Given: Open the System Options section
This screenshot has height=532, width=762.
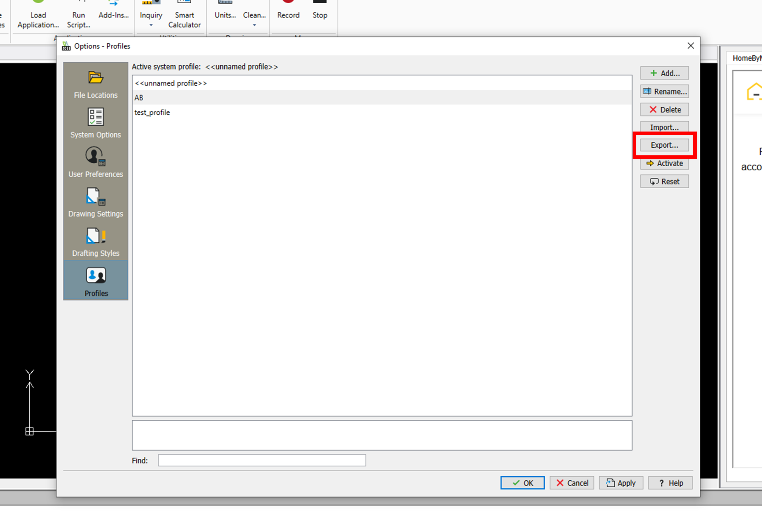Looking at the screenshot, I should [x=96, y=123].
